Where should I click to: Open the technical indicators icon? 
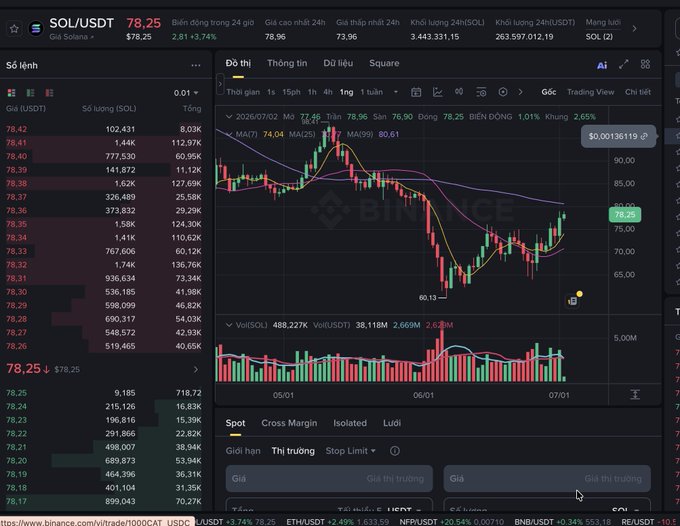tap(459, 91)
